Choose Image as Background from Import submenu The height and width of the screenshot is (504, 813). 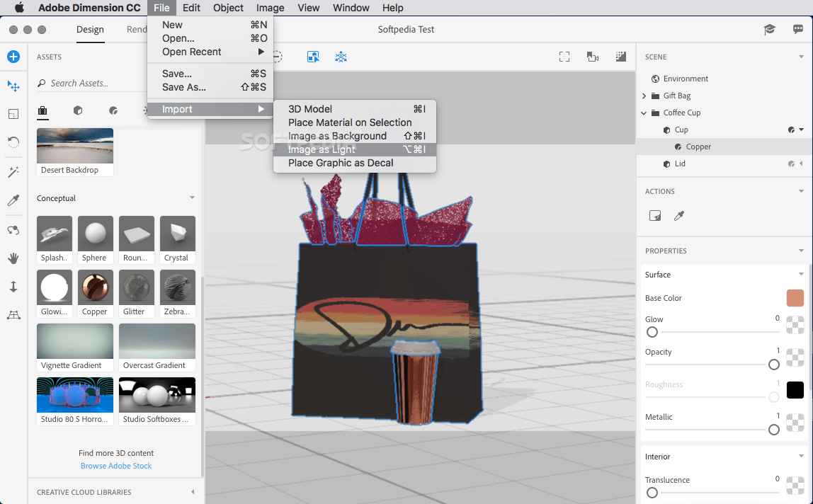click(x=337, y=136)
